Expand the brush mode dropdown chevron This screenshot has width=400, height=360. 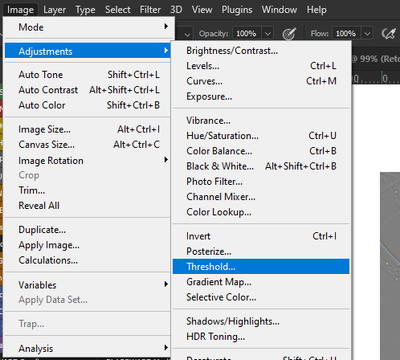187,34
